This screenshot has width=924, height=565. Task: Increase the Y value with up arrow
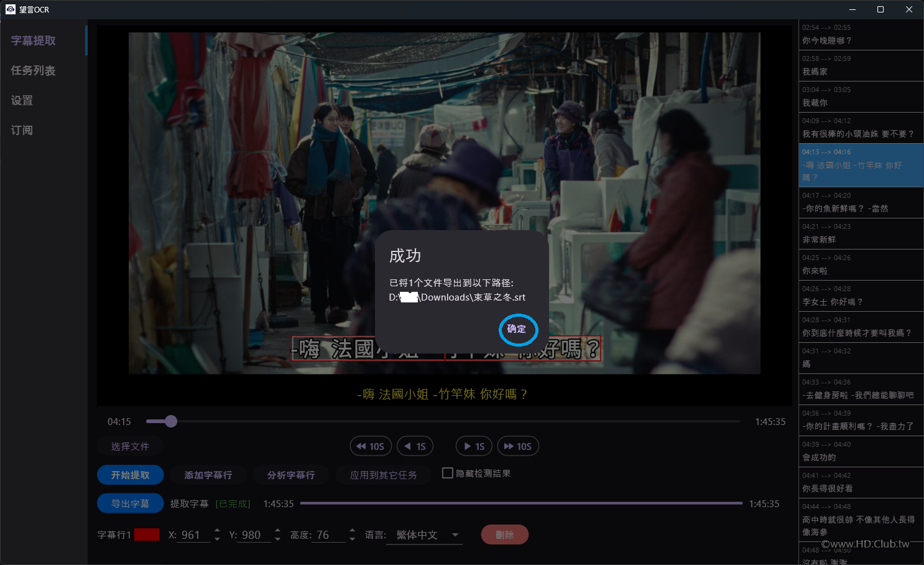pos(277,530)
